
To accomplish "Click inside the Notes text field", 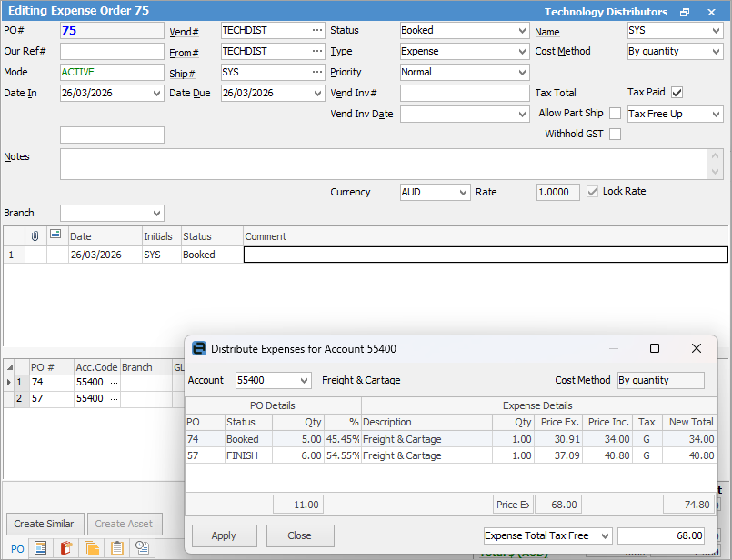I will (382, 164).
